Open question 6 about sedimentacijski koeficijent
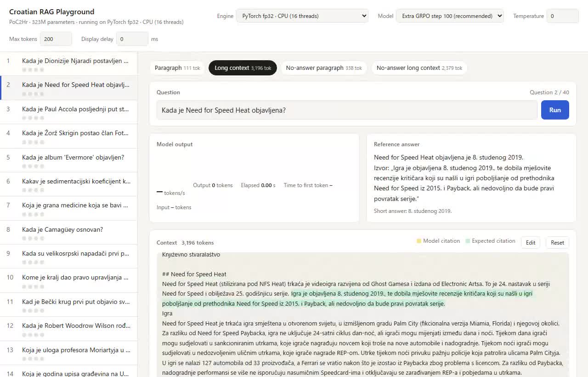 pos(69,184)
